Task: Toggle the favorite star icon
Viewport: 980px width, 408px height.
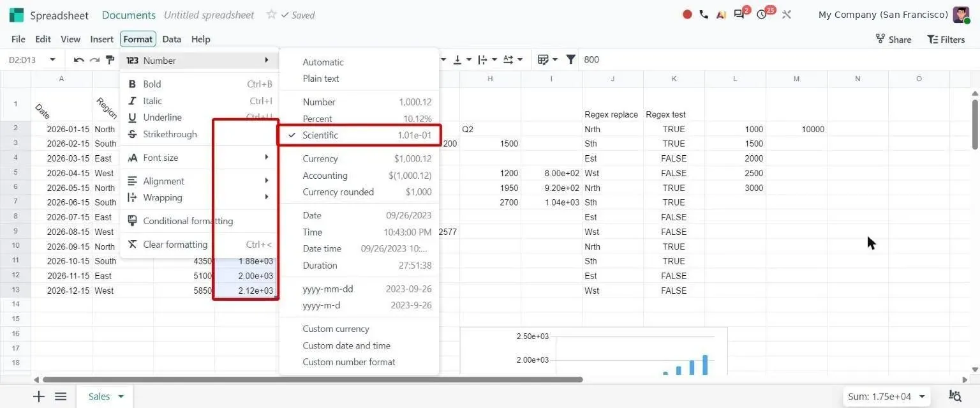Action: (x=271, y=14)
